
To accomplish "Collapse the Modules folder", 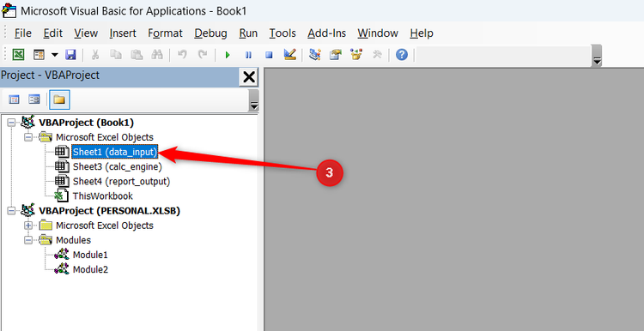I will tap(28, 240).
